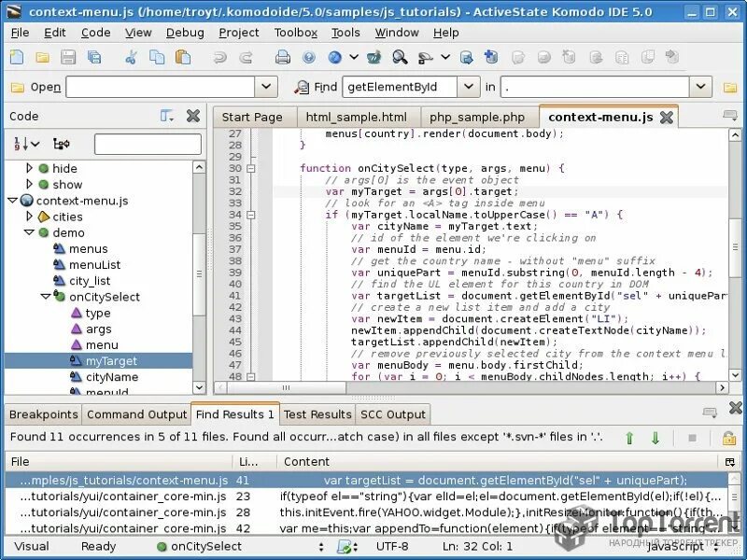This screenshot has height=560, width=747.
Task: Click the New File toolbar icon
Action: pyautogui.click(x=17, y=57)
